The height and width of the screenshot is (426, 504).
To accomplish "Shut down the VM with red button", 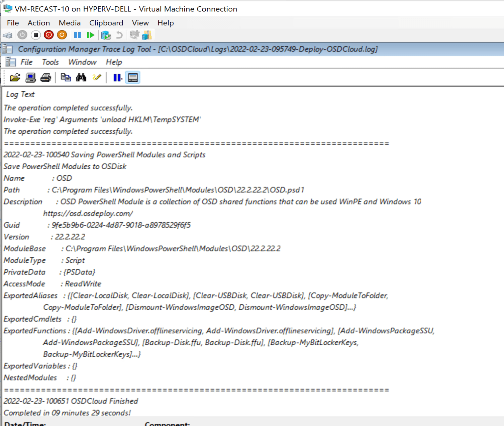I will (49, 35).
